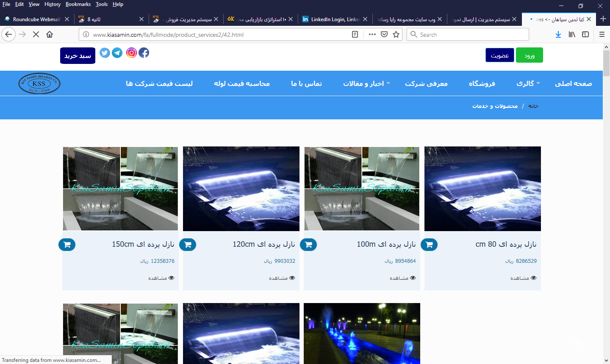Open the فروشگاه store link

tap(482, 83)
